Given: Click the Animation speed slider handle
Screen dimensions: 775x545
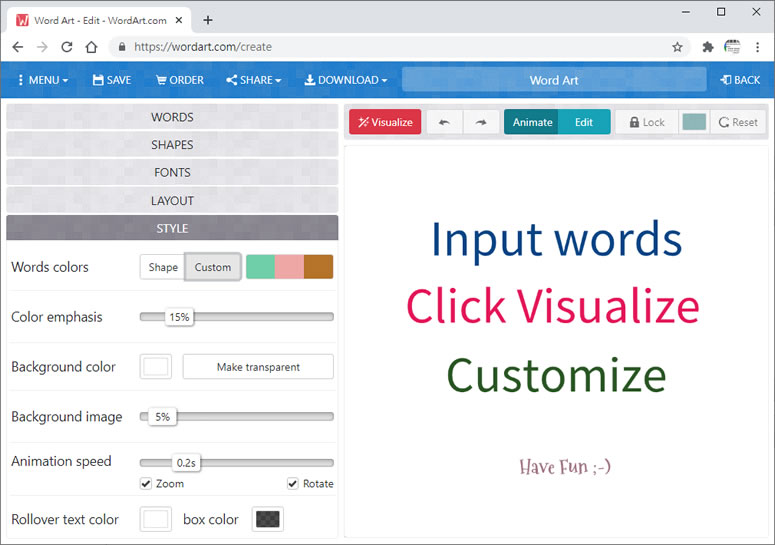Looking at the screenshot, I should coord(186,463).
